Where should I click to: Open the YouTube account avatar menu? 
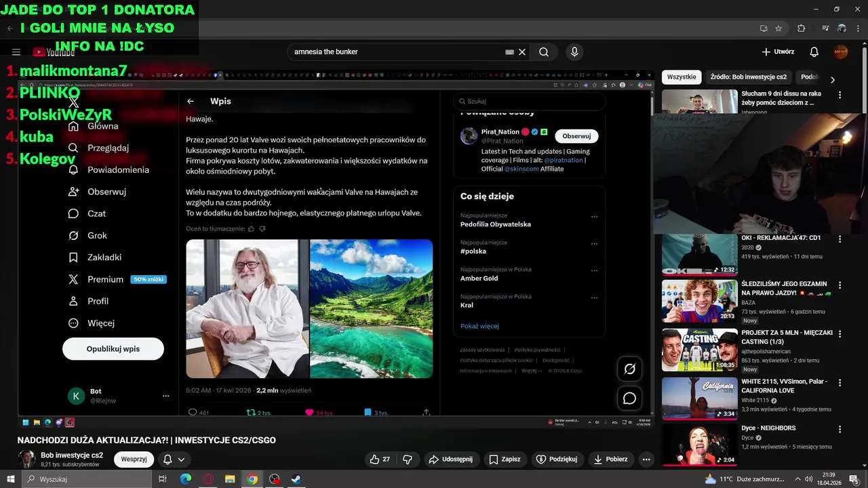tap(841, 52)
